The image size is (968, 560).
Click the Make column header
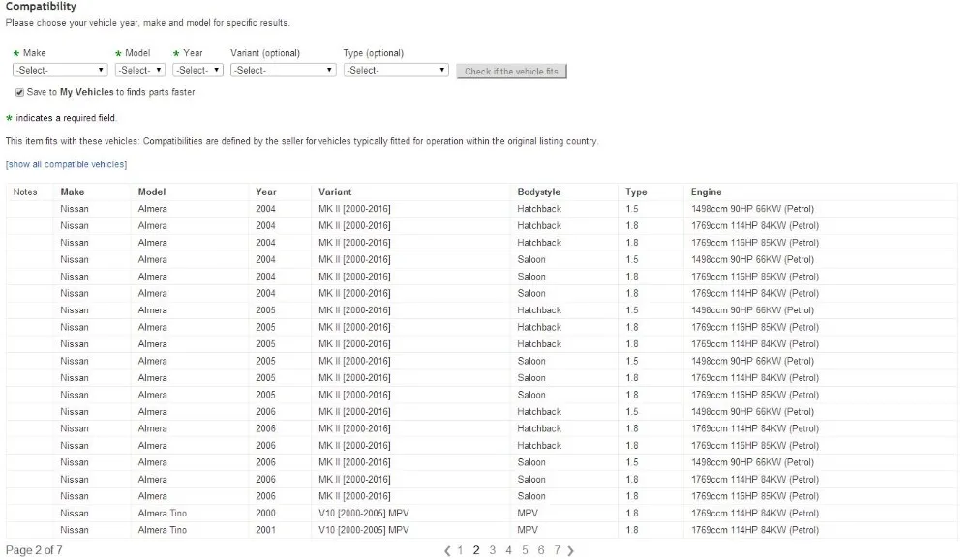73,192
